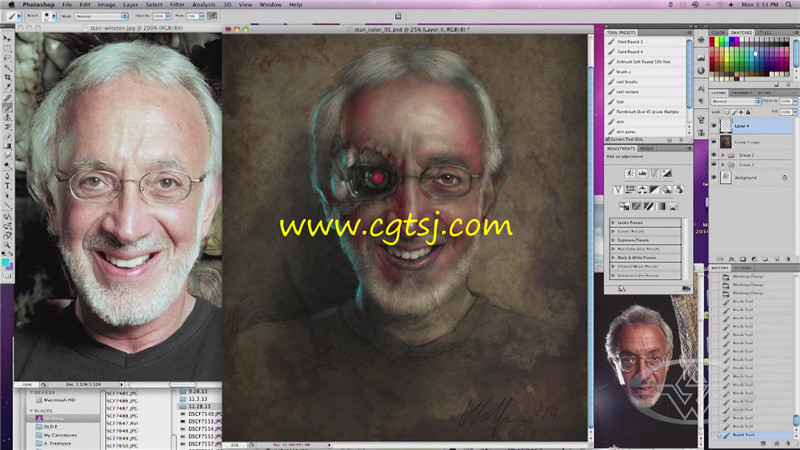Toggle lock position

[741, 112]
